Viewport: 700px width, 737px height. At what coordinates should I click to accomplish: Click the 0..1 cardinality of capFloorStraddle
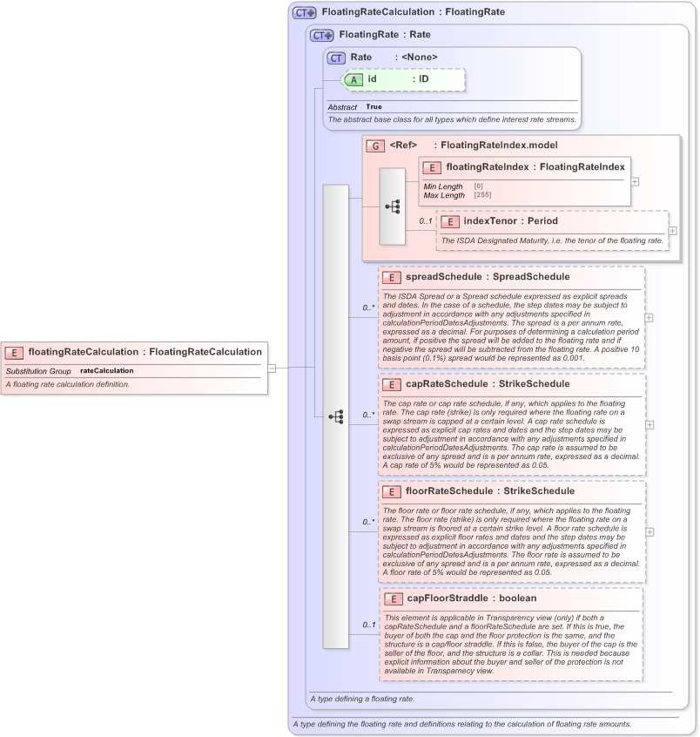pos(369,625)
